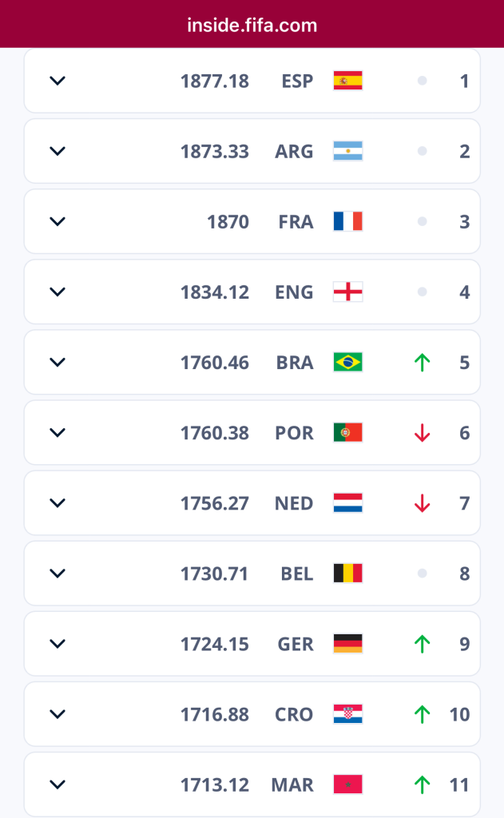Click the Spain flag icon
Screen dimensions: 504x818
click(x=348, y=81)
